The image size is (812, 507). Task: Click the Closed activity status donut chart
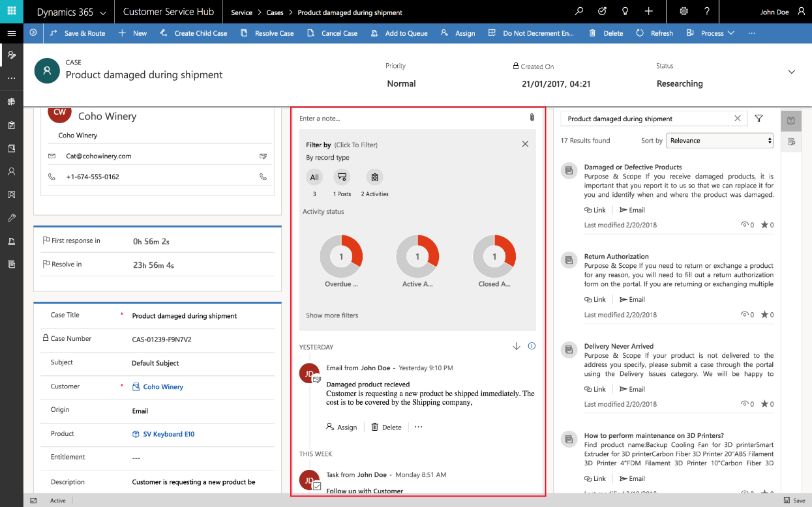(x=494, y=257)
